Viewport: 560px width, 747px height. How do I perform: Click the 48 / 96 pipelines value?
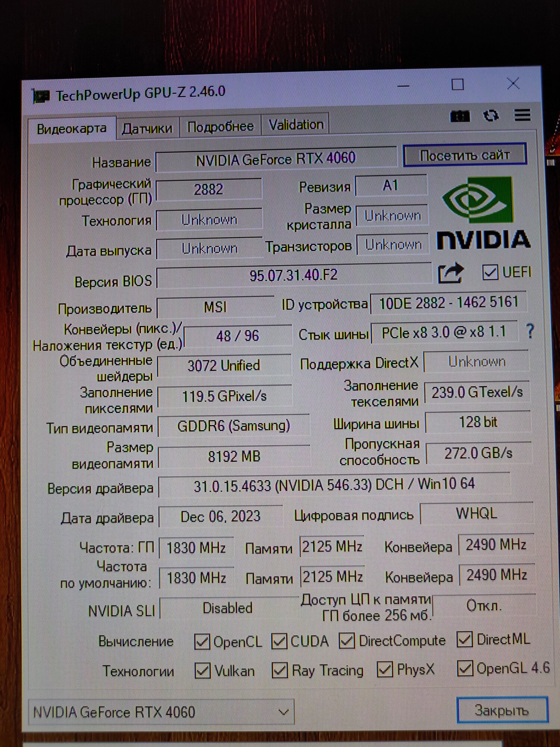tap(237, 336)
